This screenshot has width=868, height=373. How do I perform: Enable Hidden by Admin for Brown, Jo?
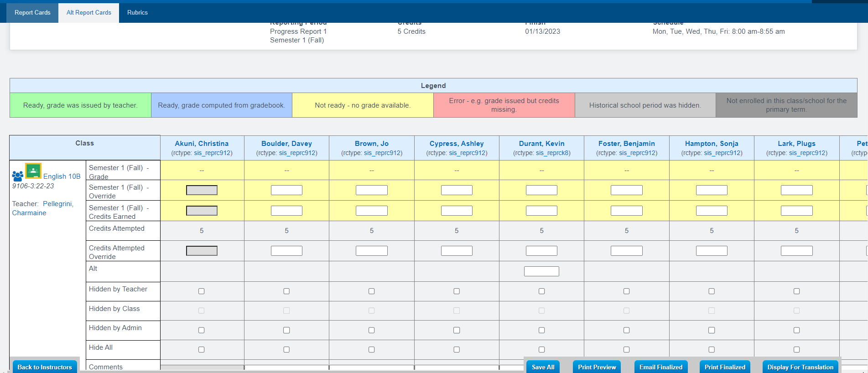[x=372, y=330]
